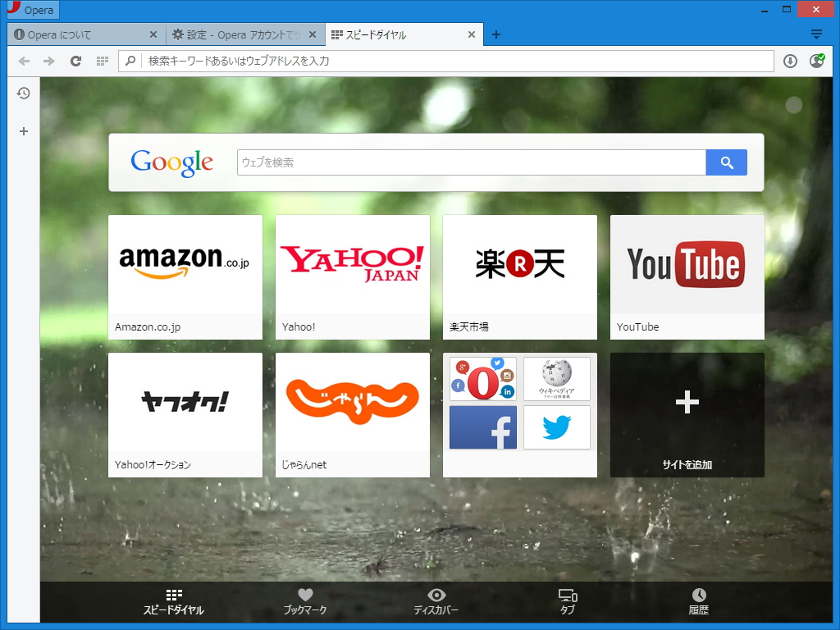Open Speed Dial grid icon in toolbar

point(103,61)
